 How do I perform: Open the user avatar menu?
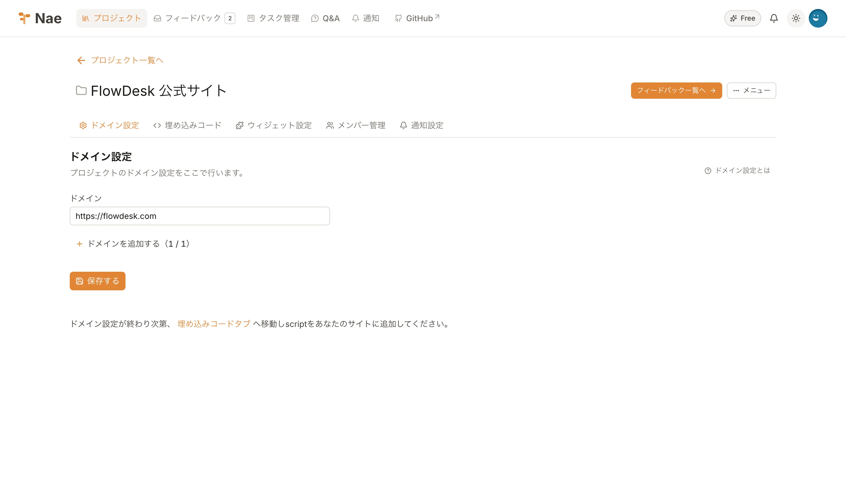pos(818,18)
